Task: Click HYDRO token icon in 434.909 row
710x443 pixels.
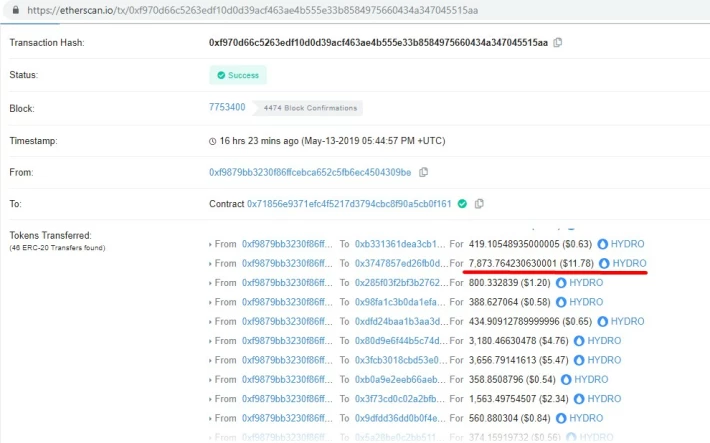Action: (602, 322)
